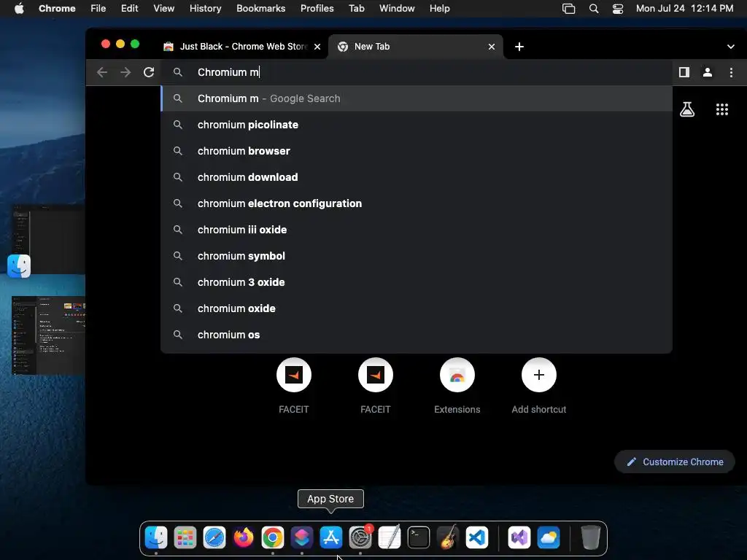Open the View menu
The image size is (747, 560).
(x=164, y=9)
